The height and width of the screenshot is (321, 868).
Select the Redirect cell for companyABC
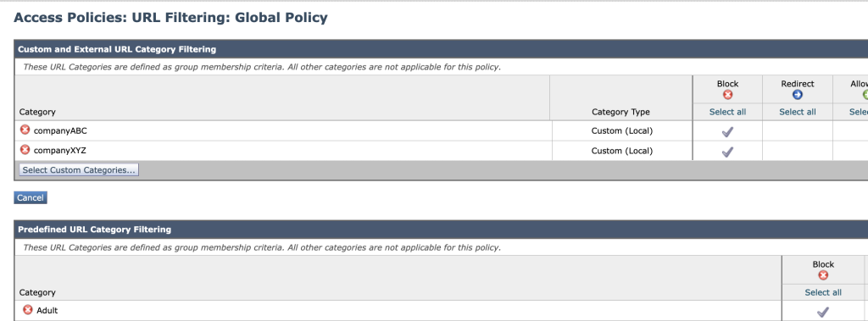click(798, 131)
